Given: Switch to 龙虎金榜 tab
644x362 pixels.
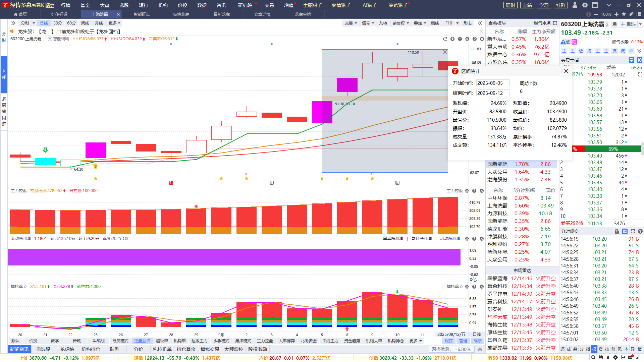Looking at the screenshot, I should pyautogui.click(x=303, y=14).
